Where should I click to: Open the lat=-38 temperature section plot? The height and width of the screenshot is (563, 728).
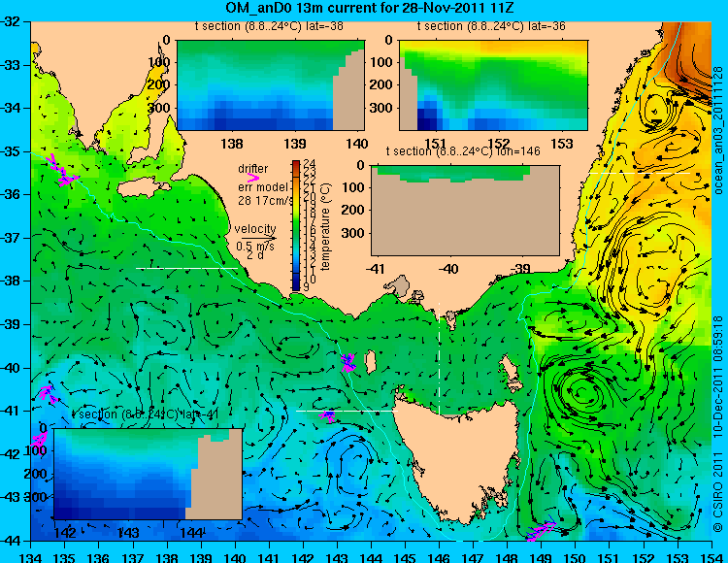tap(271, 85)
